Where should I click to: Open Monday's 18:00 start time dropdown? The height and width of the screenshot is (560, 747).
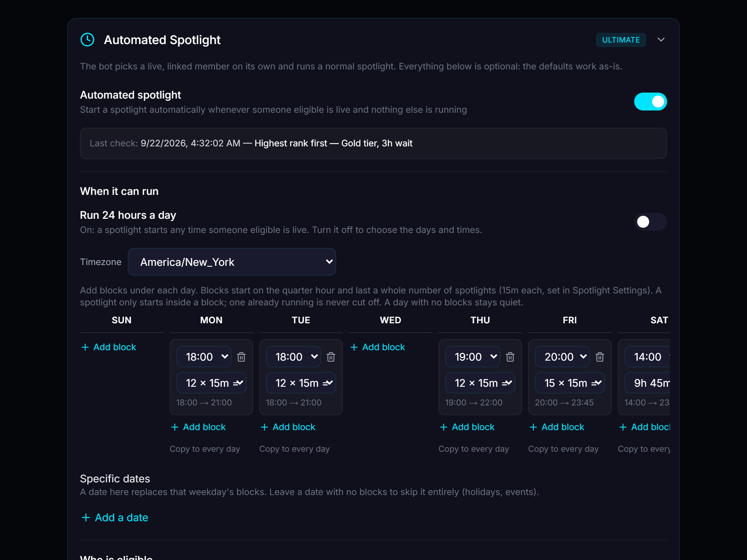(x=204, y=357)
